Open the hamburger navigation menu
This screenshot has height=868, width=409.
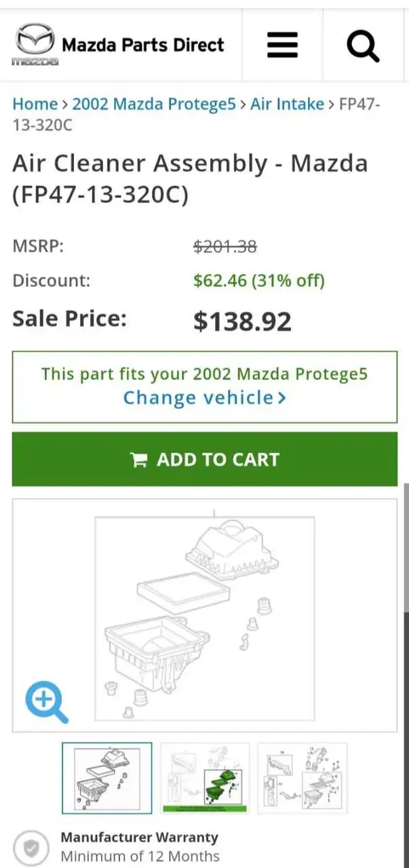pos(282,46)
